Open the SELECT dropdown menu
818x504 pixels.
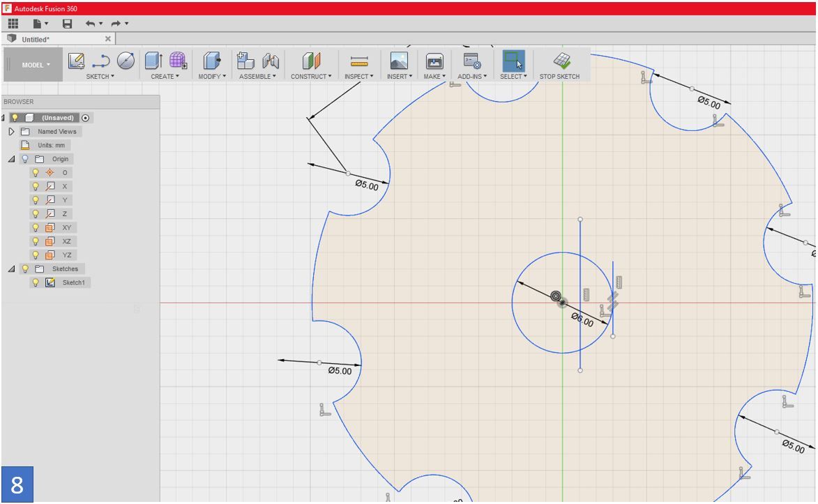pos(513,76)
